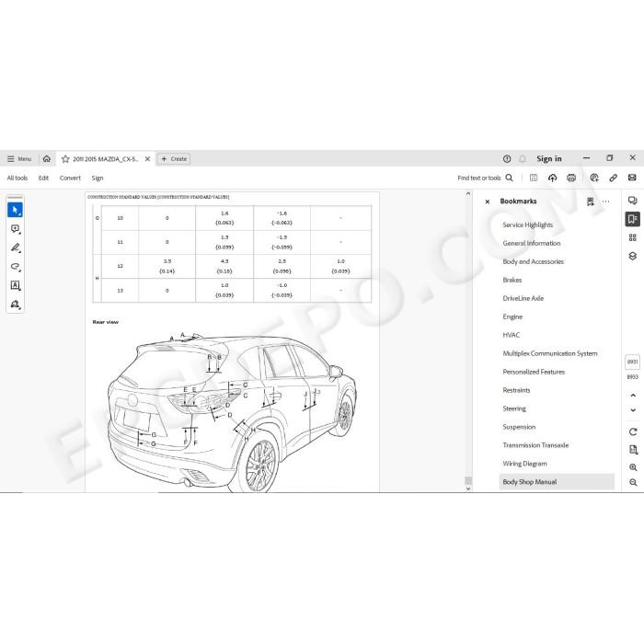644x644 pixels.
Task: Open the Steering bookmark
Action: 514,408
